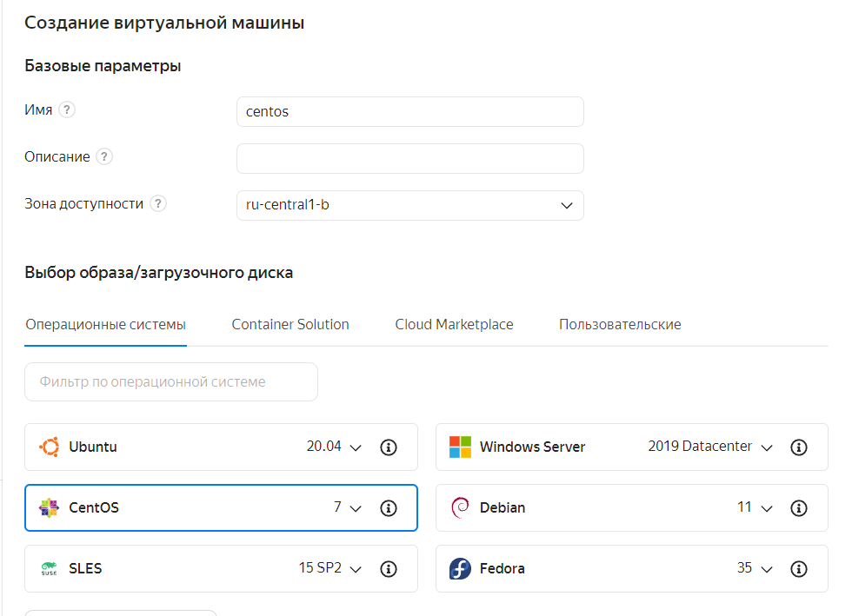Click the Fedora logo icon

(460, 568)
